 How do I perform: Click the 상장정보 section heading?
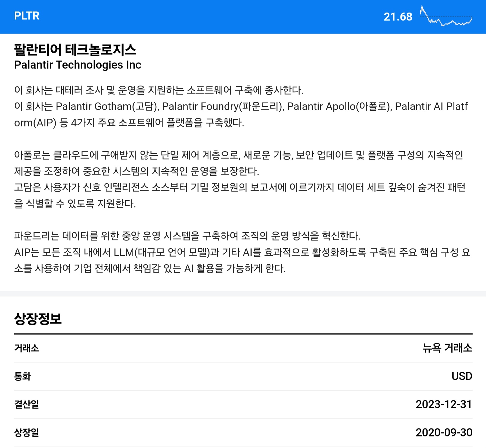click(x=38, y=319)
